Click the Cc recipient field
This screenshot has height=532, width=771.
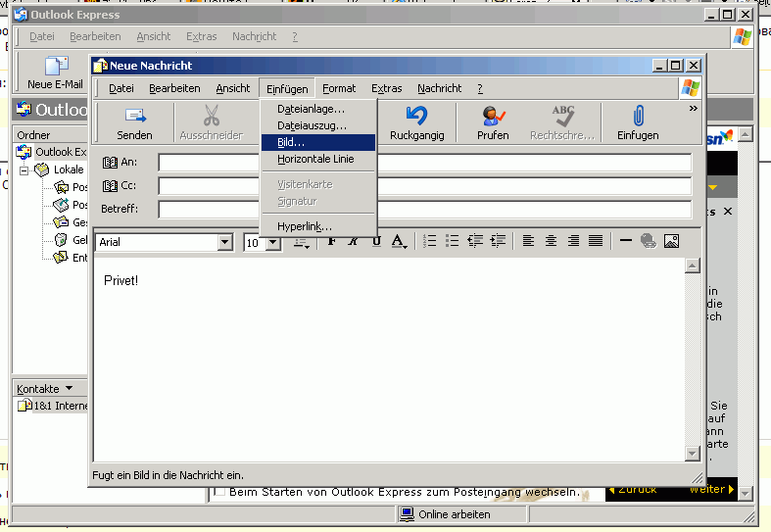coord(425,186)
